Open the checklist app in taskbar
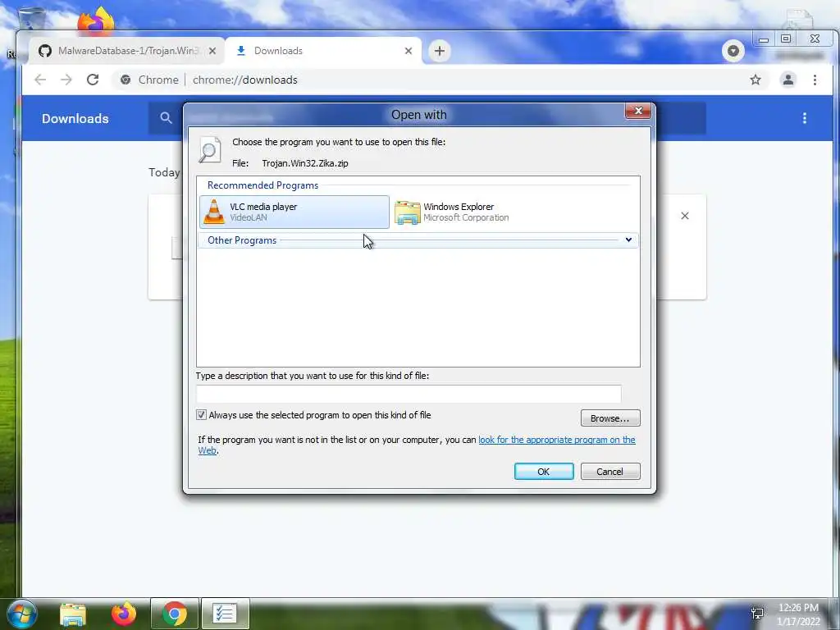The image size is (840, 630). click(x=225, y=614)
